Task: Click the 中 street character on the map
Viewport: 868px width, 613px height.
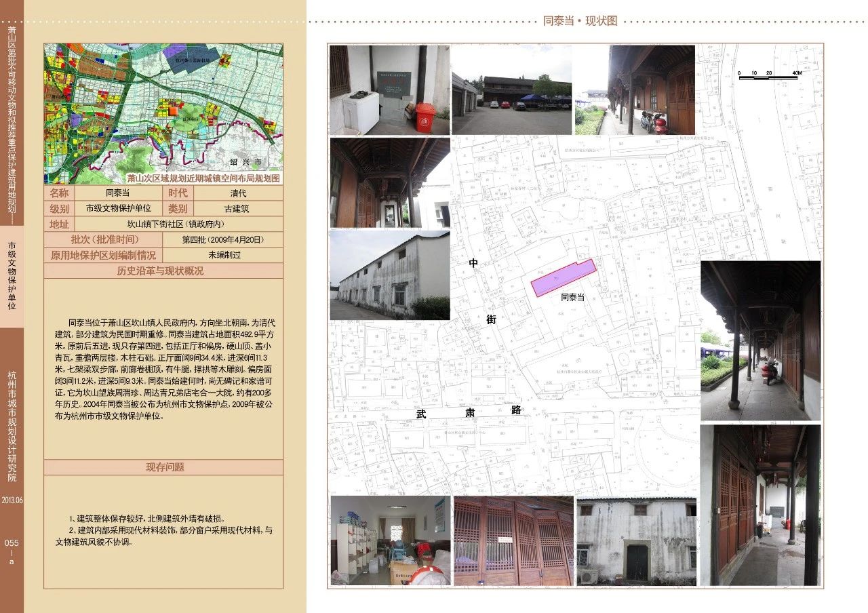Action: (473, 263)
